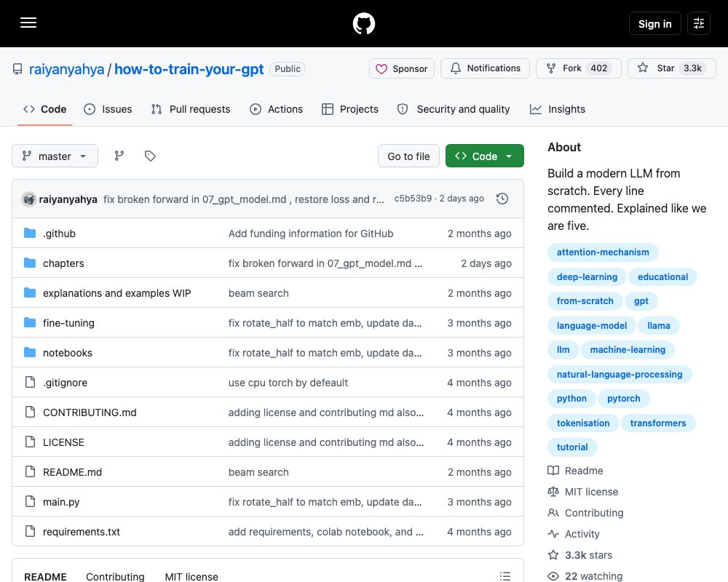728x582 pixels.
Task: Open Activity link in About sidebar
Action: pyautogui.click(x=574, y=534)
